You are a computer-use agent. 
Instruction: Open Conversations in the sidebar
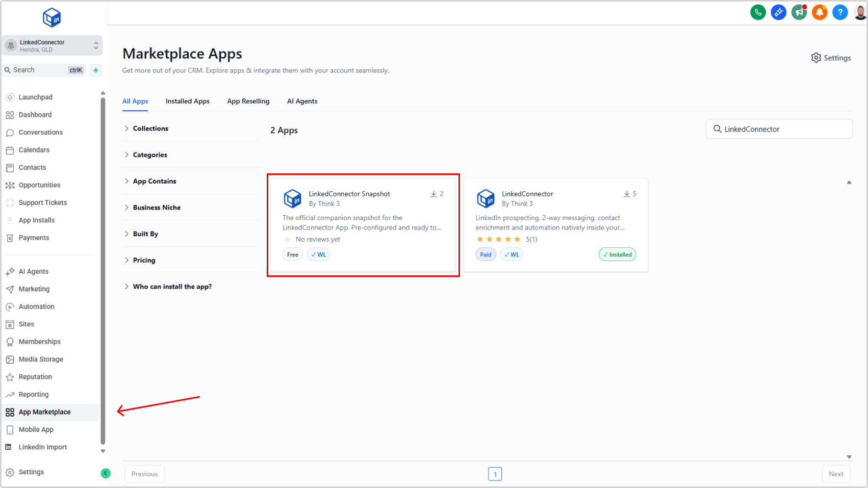click(x=40, y=133)
